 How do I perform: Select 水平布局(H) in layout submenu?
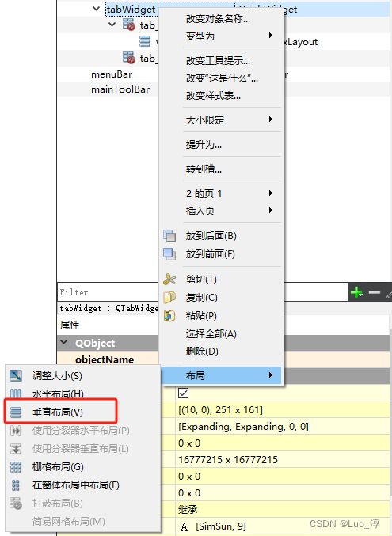click(x=58, y=393)
